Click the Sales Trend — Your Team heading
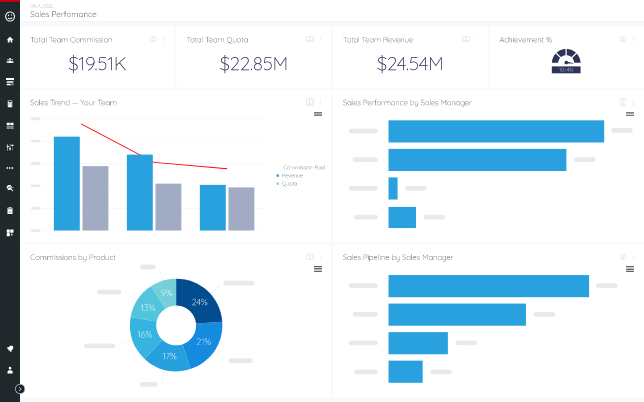 coord(74,103)
